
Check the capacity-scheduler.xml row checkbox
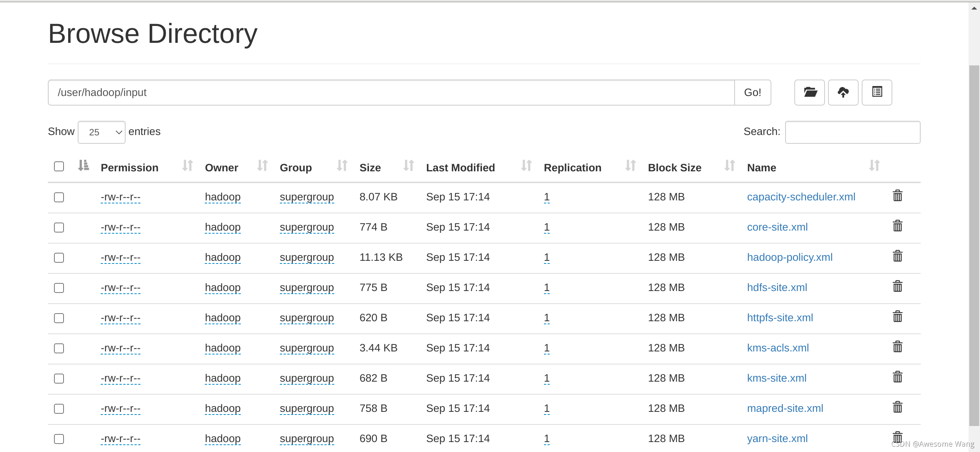click(x=59, y=197)
